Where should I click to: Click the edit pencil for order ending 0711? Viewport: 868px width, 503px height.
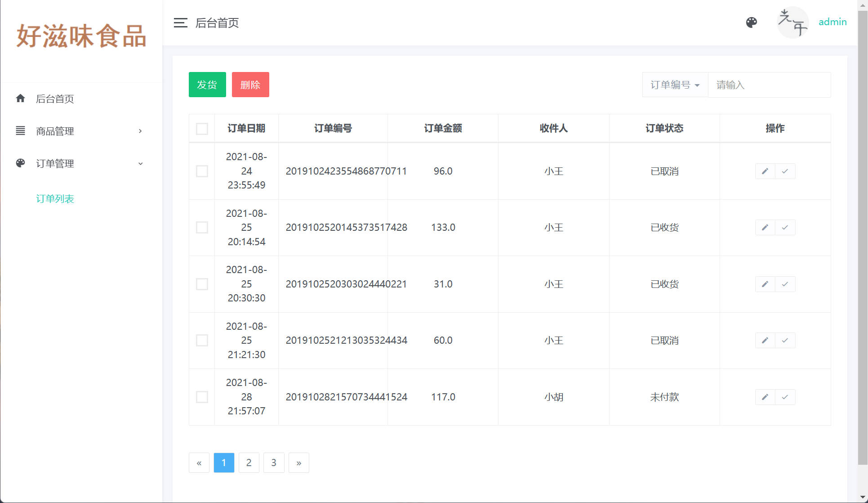765,171
